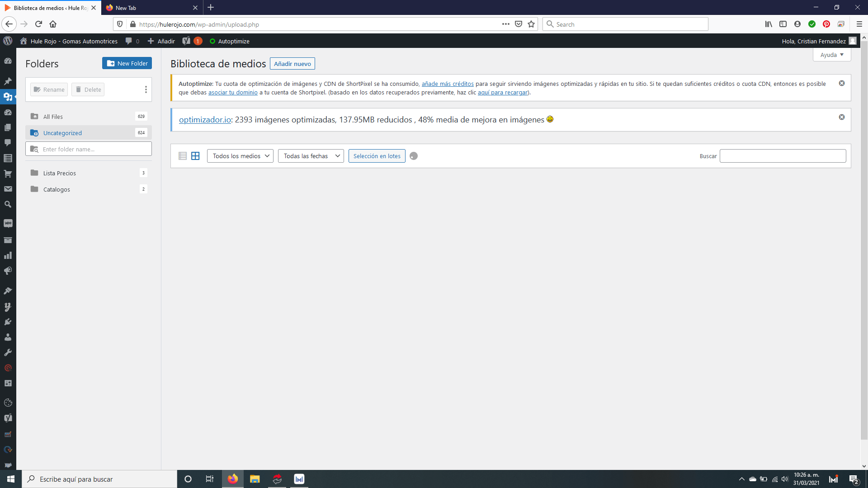The width and height of the screenshot is (868, 488).
Task: Follow the añade más créditos link
Action: (x=448, y=84)
